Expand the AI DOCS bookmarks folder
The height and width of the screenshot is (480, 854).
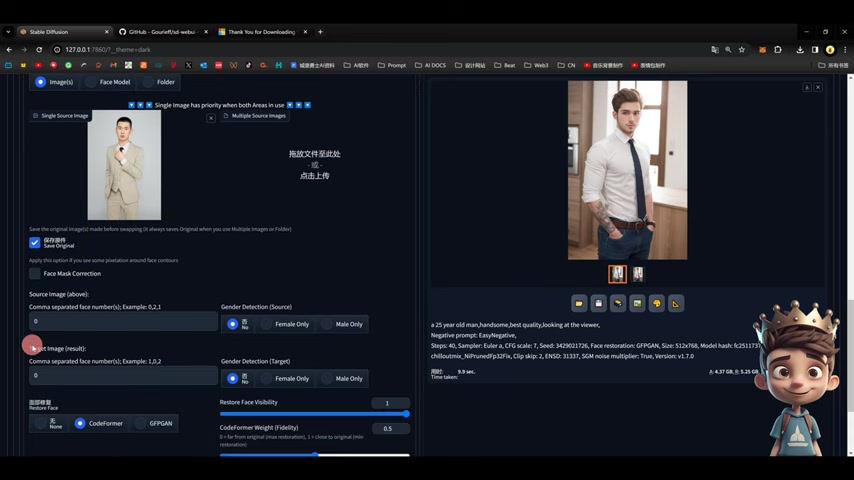click(431, 65)
